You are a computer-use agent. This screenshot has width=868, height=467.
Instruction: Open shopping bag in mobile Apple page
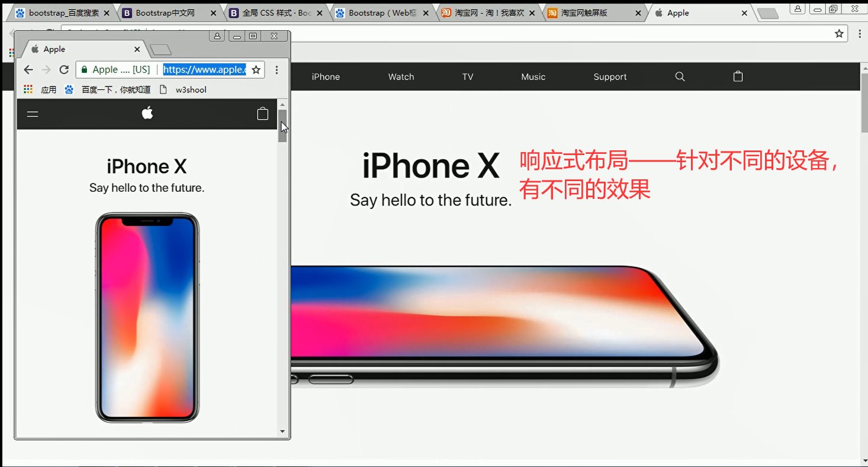click(x=263, y=114)
